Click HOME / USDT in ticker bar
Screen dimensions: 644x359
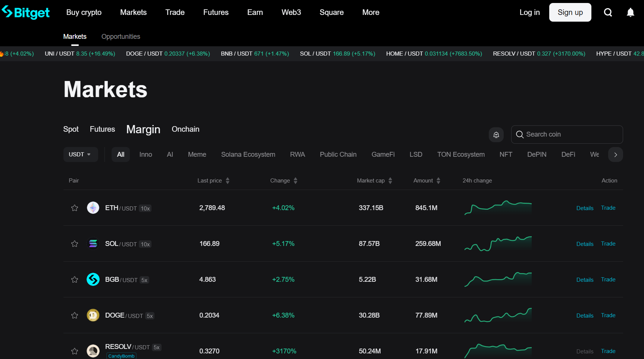coord(434,54)
